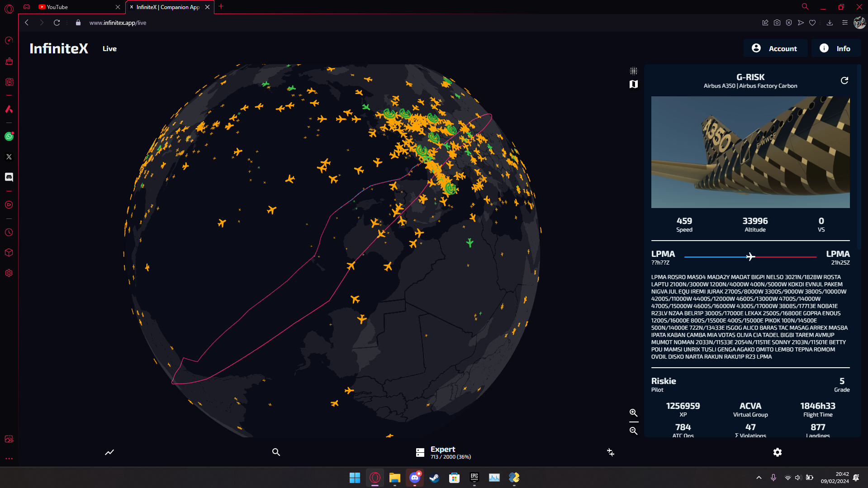Show hidden system tray icons
868x488 pixels.
(x=759, y=478)
